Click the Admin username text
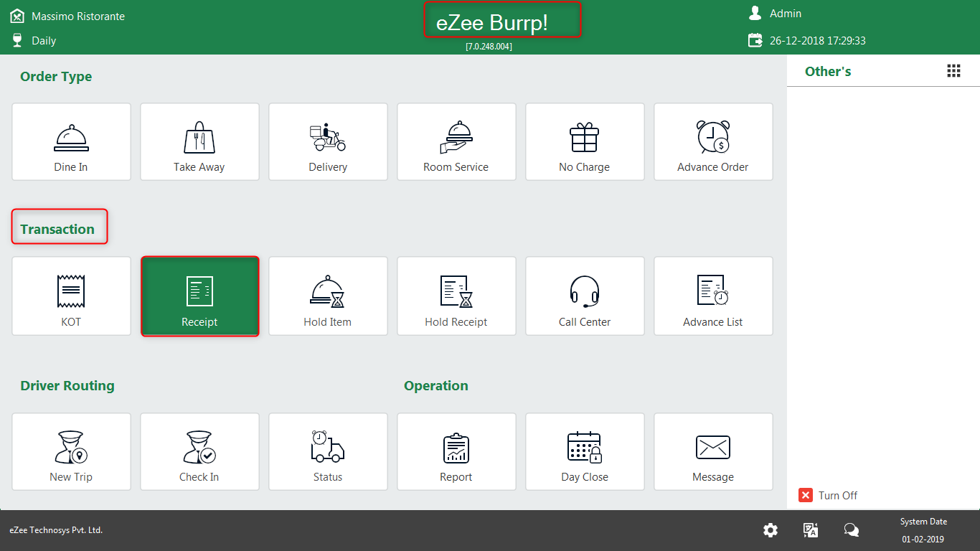Image resolution: width=980 pixels, height=551 pixels. 786,14
